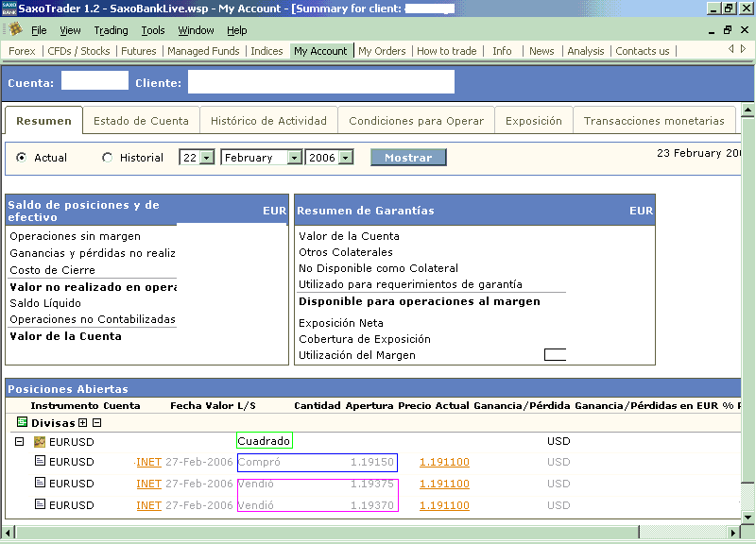The image size is (756, 544).
Task: Select the Actual radio button
Action: (22, 158)
